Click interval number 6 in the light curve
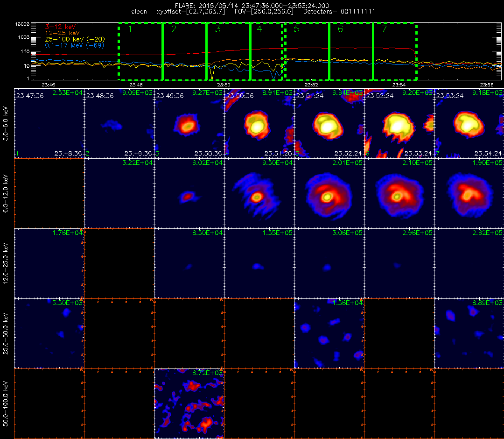This screenshot has height=439, width=504. (x=340, y=29)
